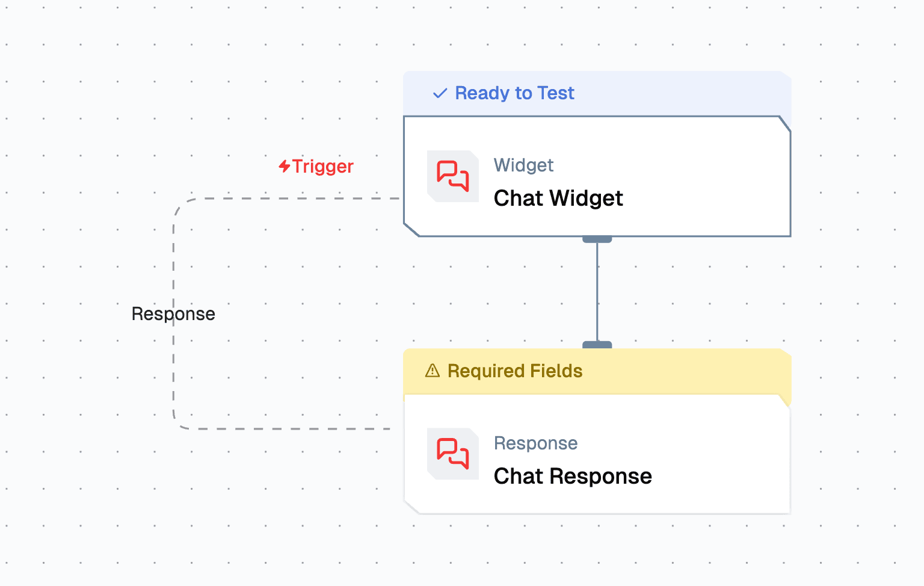Click the bottom connector handle of Chat Widget
Image resolution: width=924 pixels, height=586 pixels.
pos(597,239)
